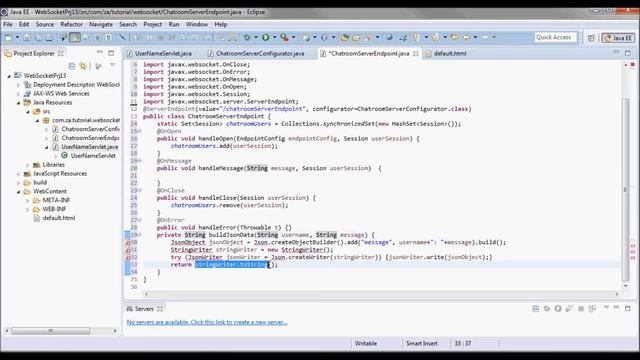
Task: Collapse the WebContent folder
Action: (18, 191)
